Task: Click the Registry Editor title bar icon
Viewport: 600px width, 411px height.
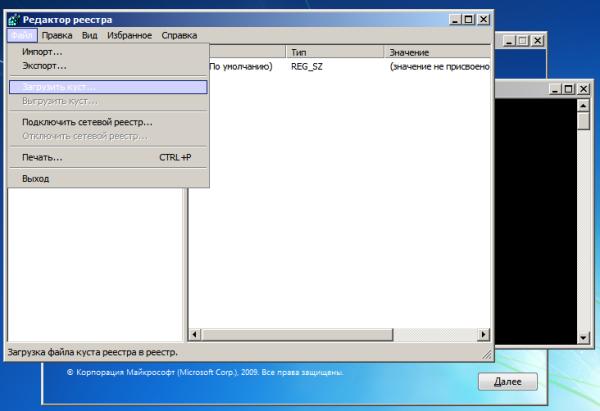Action: 13,19
